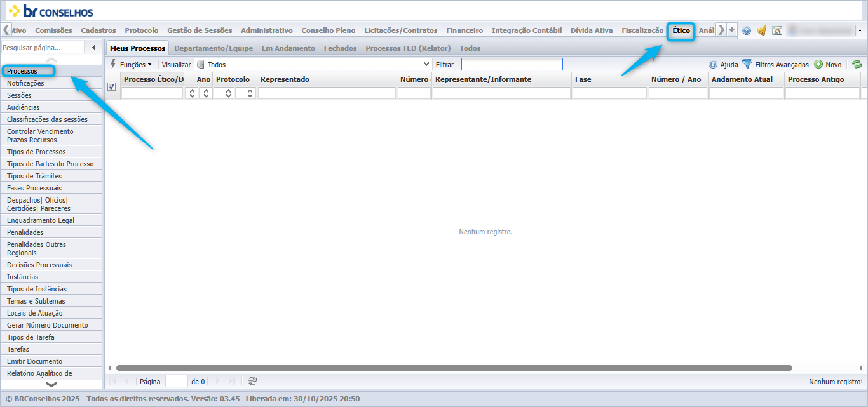Click the Representado column filter field

[327, 93]
